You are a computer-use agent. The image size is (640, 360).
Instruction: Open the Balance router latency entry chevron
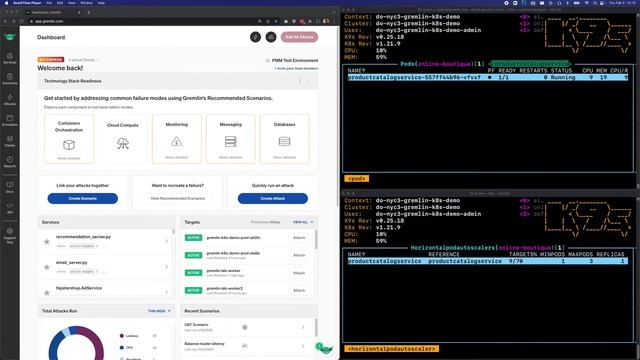[x=303, y=346]
